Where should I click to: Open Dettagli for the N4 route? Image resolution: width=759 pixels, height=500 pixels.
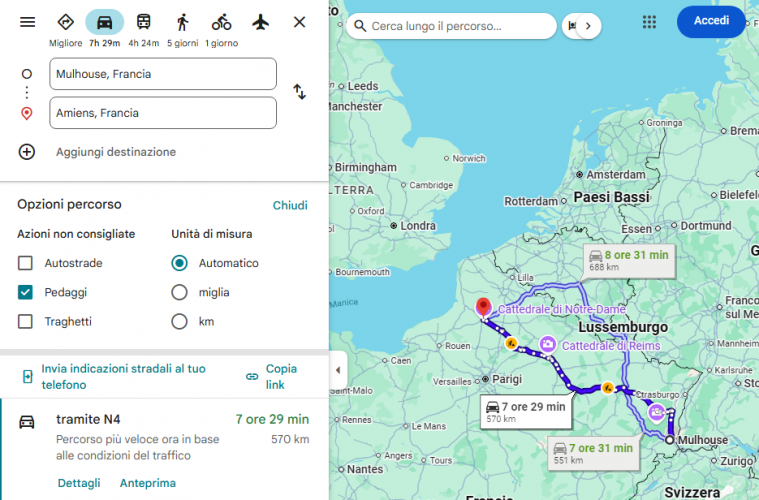pos(79,483)
